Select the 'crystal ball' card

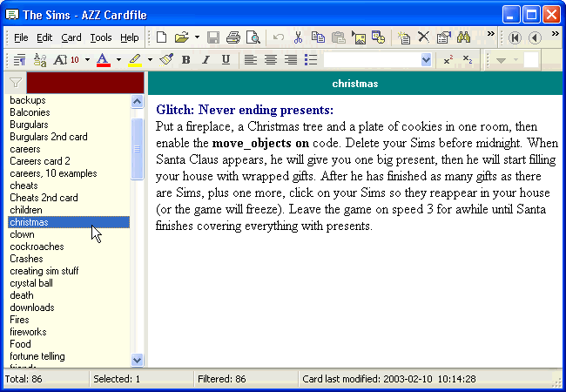31,283
